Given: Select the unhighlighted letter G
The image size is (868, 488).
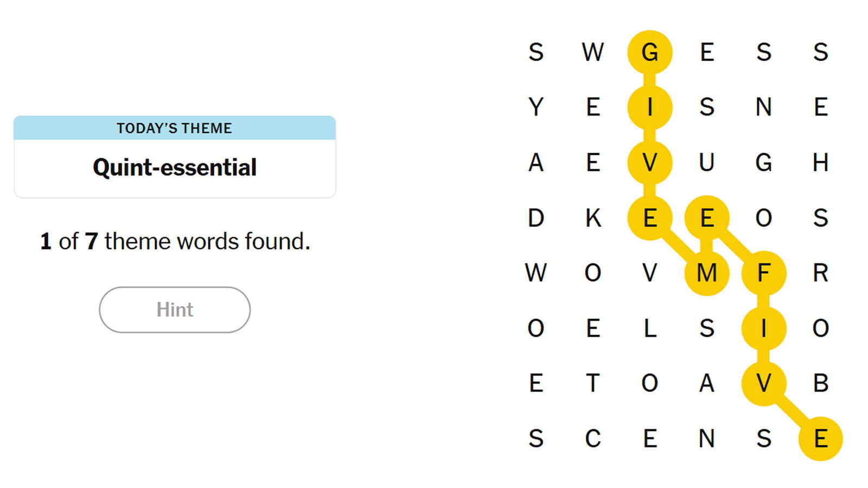Looking at the screenshot, I should 763,163.
